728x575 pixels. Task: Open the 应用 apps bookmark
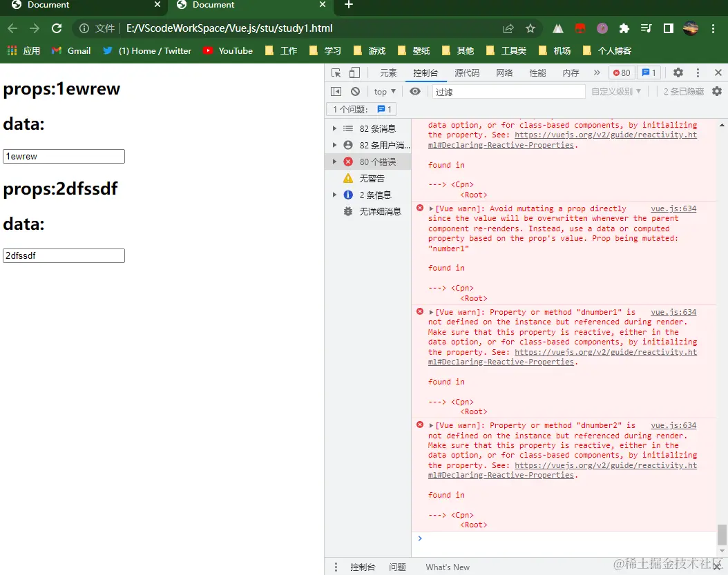(x=24, y=50)
